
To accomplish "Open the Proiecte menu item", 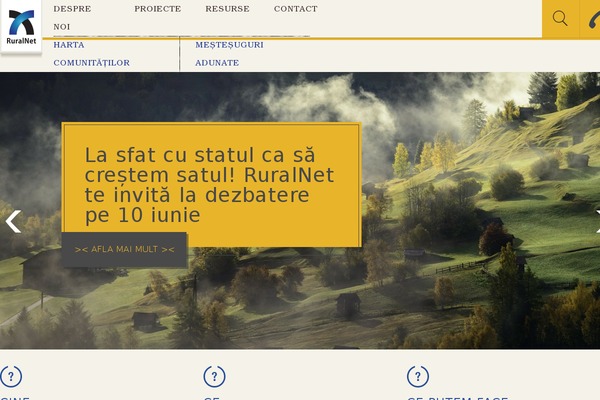I will point(157,9).
